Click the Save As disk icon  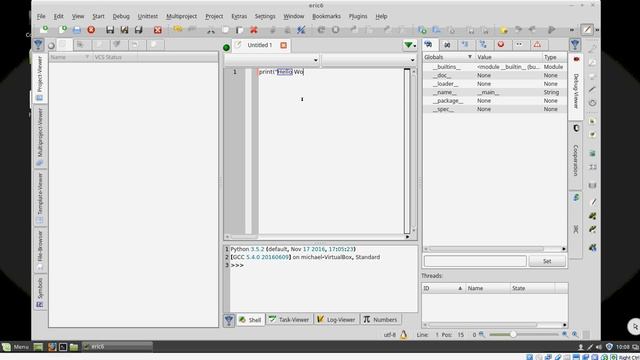tap(124, 30)
